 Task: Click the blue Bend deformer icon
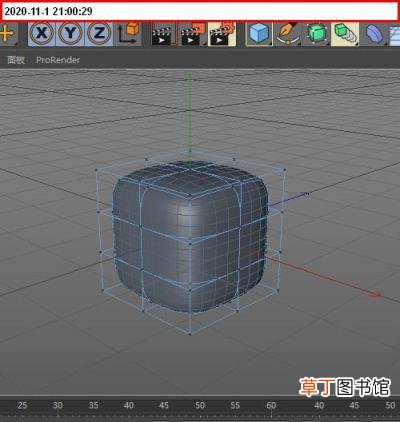[x=374, y=34]
